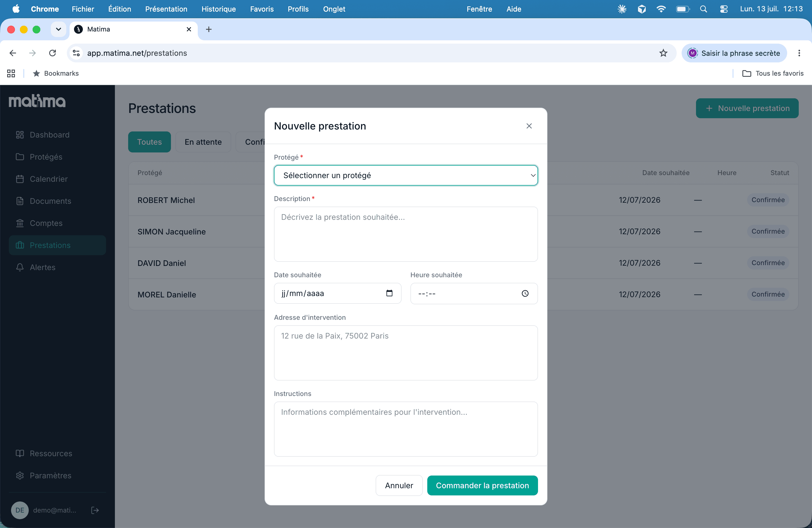Click the Annuler button

(399, 485)
